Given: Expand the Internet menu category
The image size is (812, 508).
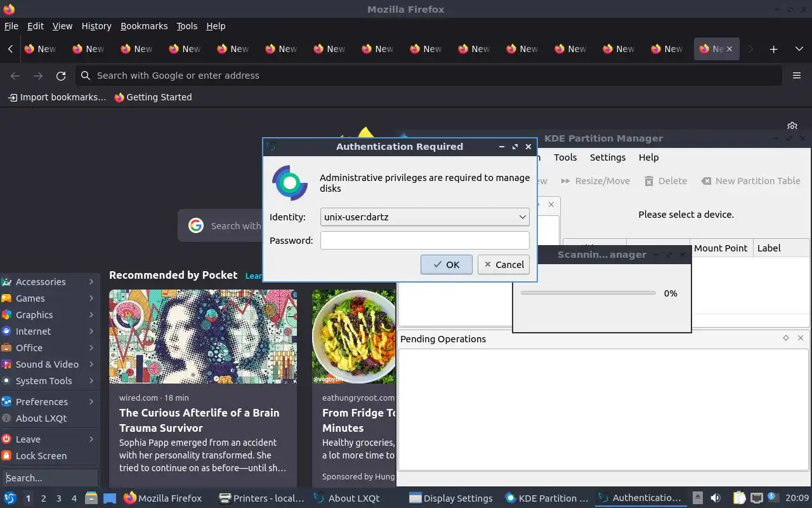Looking at the screenshot, I should point(49,331).
